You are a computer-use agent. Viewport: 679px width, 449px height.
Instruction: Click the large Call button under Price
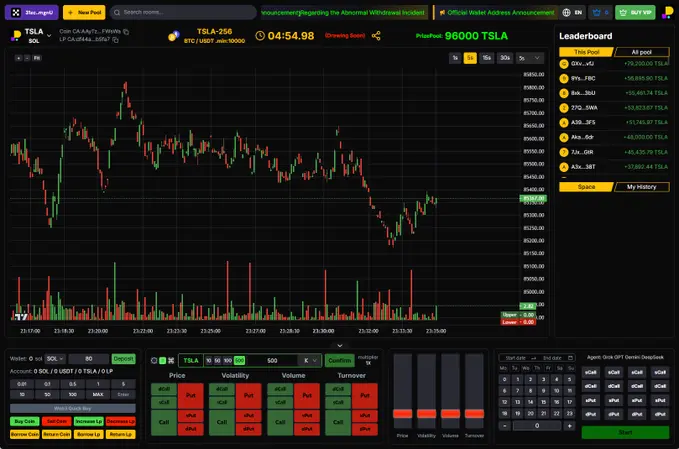pos(164,422)
